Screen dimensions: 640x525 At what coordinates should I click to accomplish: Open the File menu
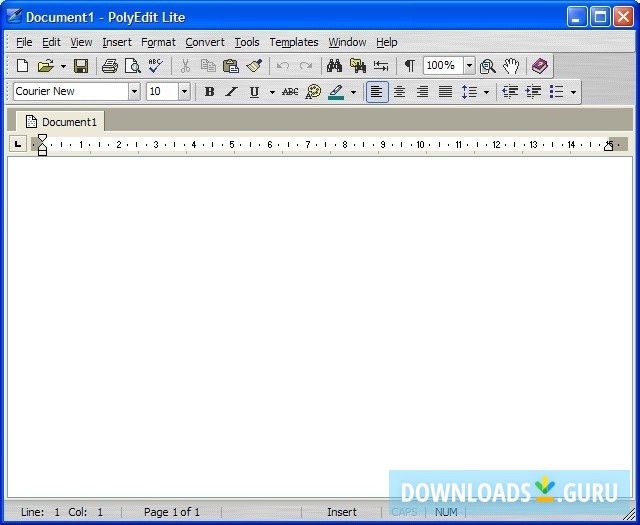[24, 42]
